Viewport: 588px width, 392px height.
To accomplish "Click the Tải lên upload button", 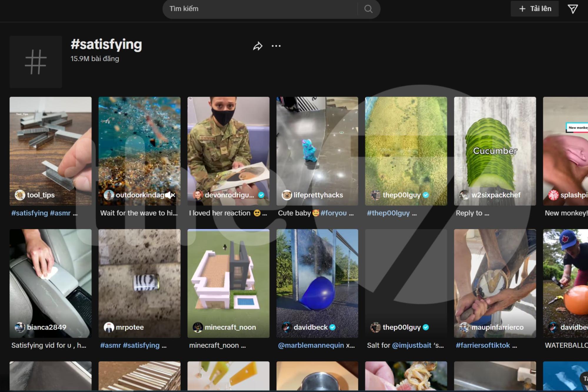I will [x=534, y=9].
